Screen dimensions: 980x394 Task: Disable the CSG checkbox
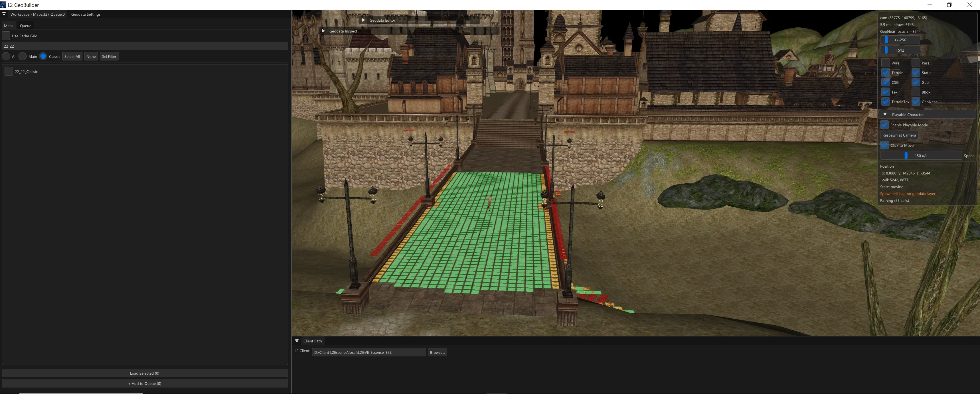pyautogui.click(x=885, y=82)
